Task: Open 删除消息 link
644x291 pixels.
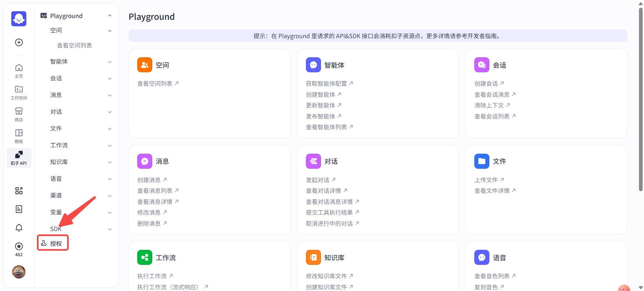Action: click(152, 223)
